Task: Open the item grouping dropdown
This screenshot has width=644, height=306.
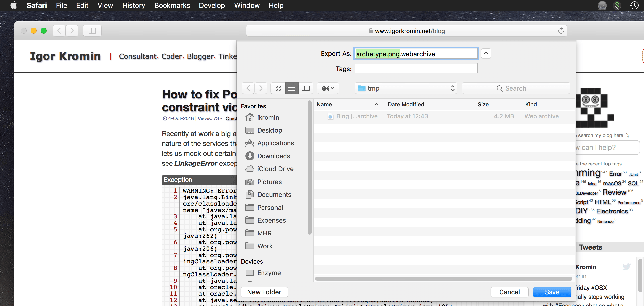Action: tap(328, 88)
